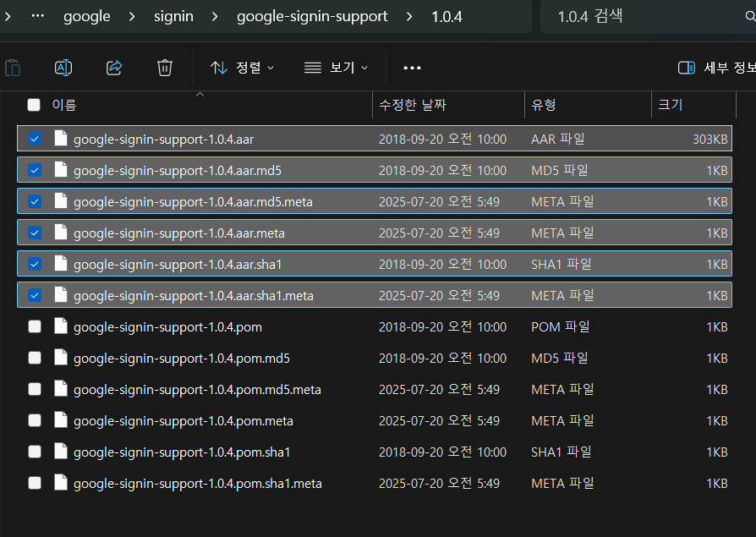Toggle the select-all checkbox in header
Viewport: 756px width, 537px height.
click(34, 105)
